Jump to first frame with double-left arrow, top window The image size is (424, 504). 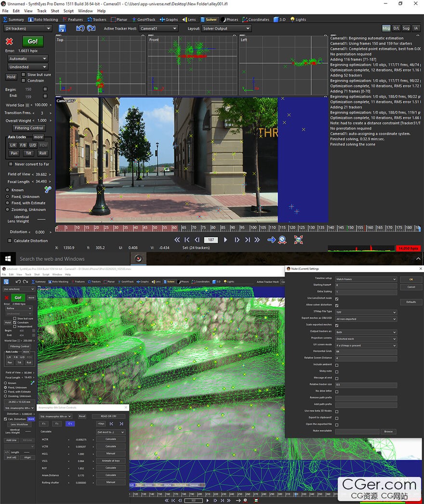(177, 240)
